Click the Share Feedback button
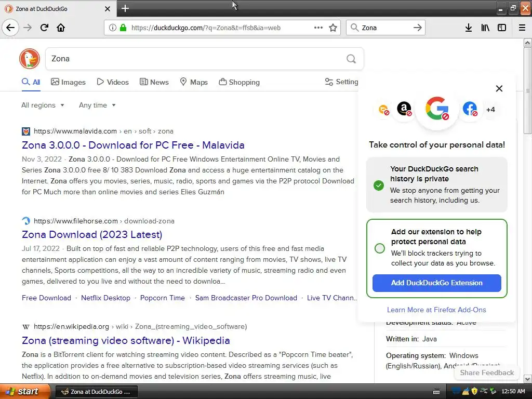532x399 pixels. click(487, 373)
